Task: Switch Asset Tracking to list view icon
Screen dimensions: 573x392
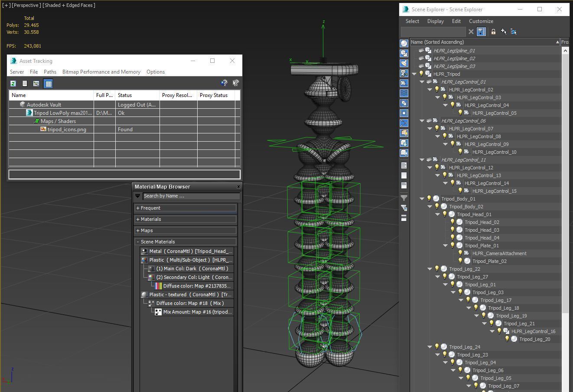Action: [x=25, y=84]
